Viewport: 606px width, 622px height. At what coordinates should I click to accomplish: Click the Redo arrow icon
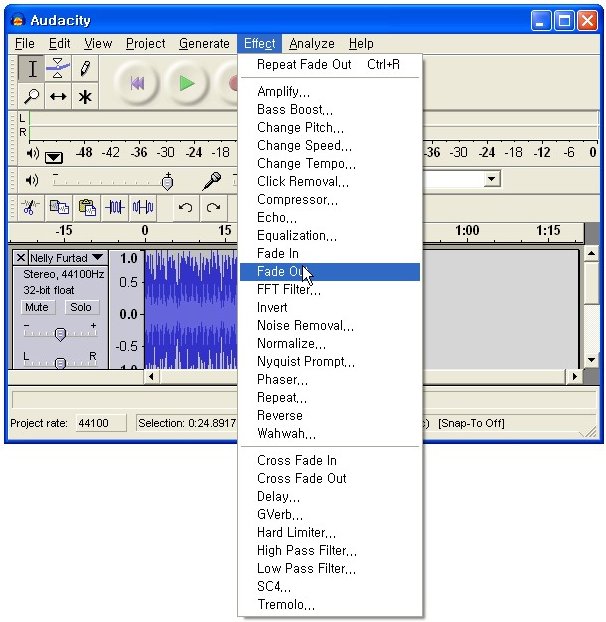point(213,207)
